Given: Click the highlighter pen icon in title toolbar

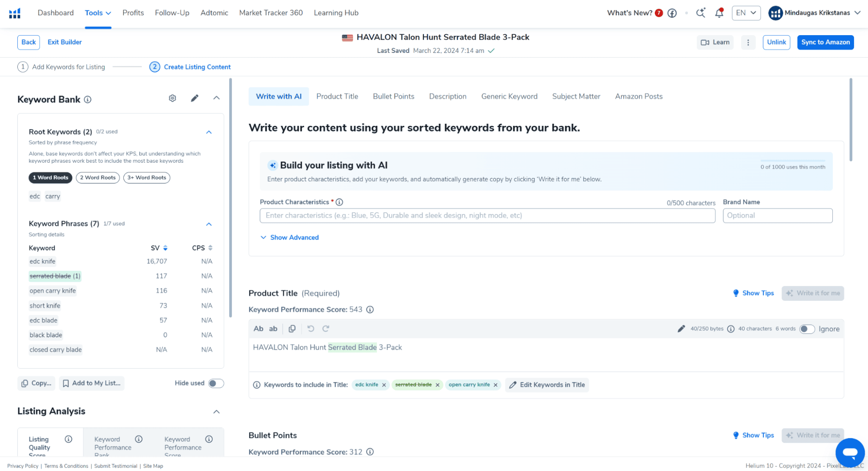Looking at the screenshot, I should click(681, 329).
